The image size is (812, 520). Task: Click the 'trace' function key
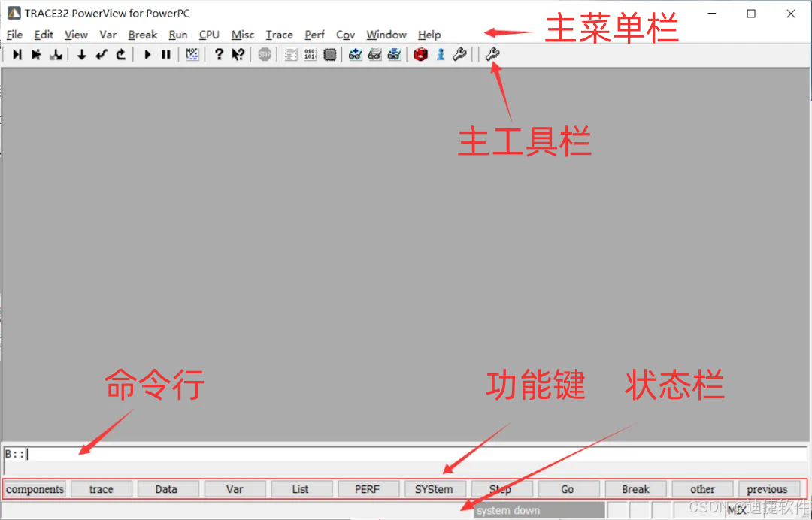(101, 489)
